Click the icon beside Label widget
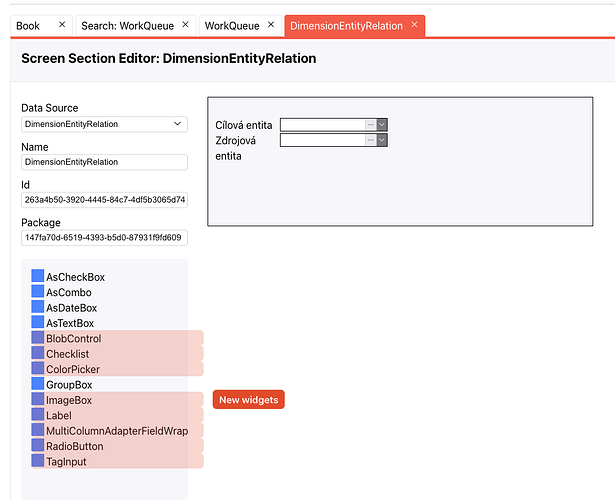Screen dimensions: 615x500 tap(38, 414)
